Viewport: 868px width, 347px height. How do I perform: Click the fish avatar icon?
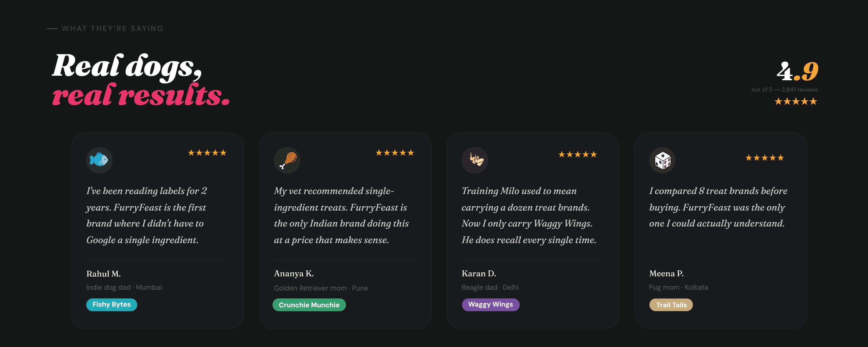click(99, 160)
